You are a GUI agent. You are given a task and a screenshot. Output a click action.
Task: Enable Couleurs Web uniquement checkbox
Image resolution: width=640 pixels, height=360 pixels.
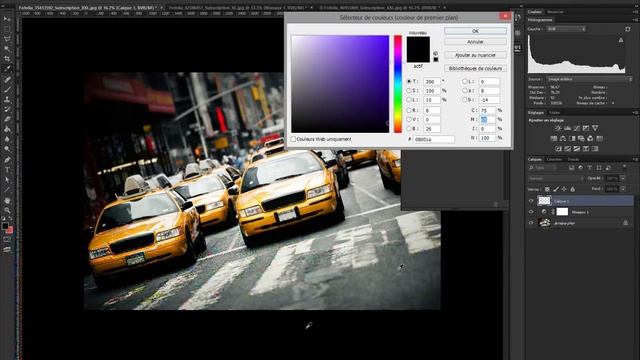[x=293, y=139]
